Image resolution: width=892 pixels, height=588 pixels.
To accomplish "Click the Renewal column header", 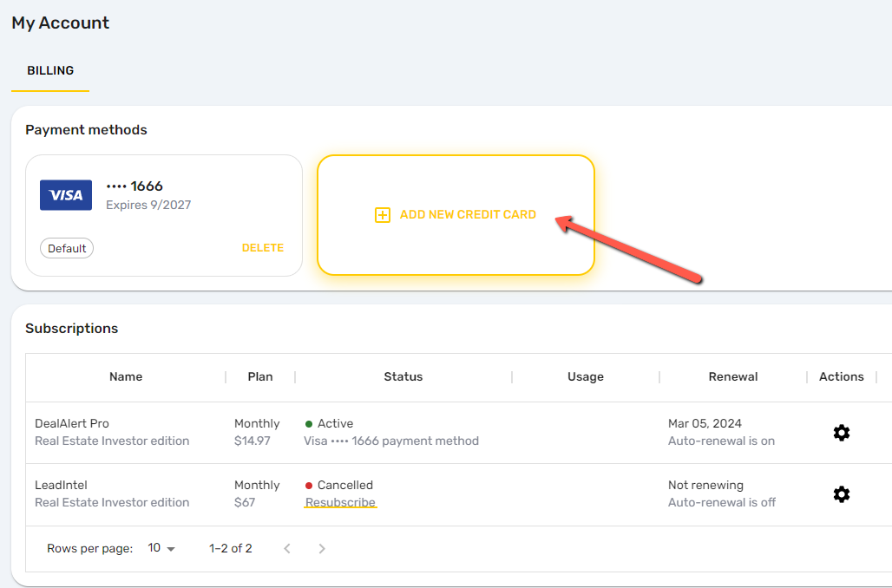I will [x=733, y=376].
